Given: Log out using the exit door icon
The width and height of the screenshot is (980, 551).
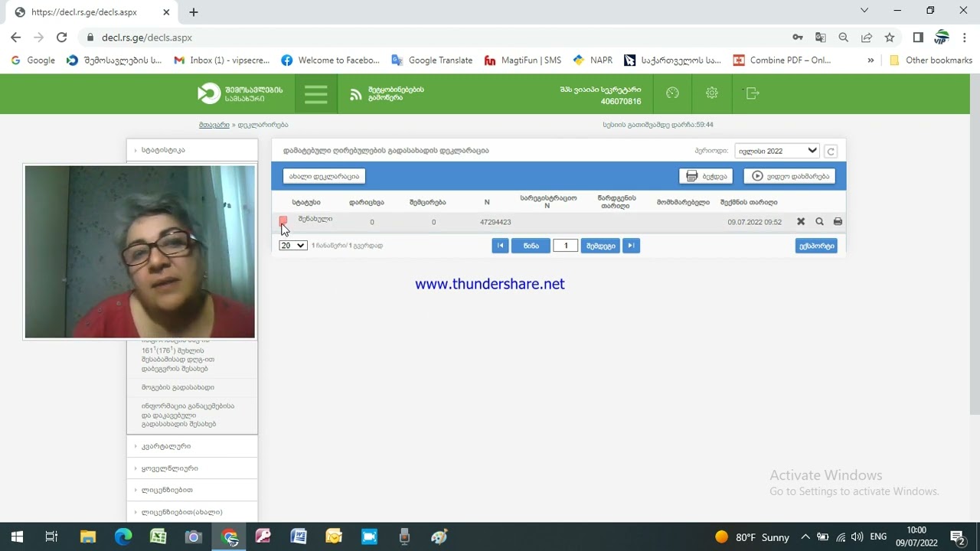Looking at the screenshot, I should (x=752, y=93).
